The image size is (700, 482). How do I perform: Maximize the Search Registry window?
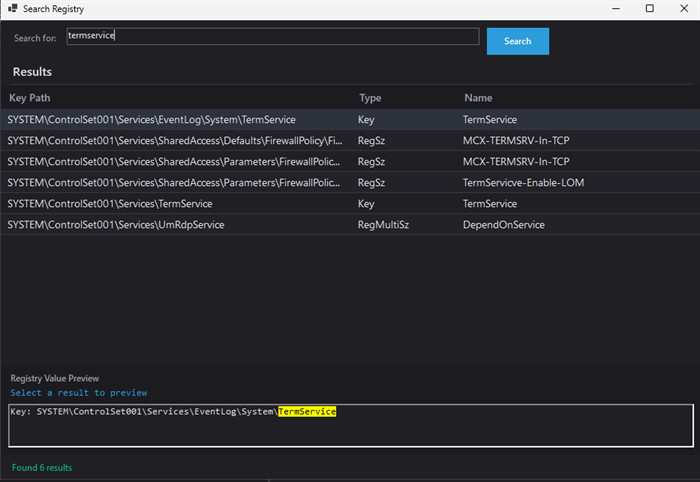tap(649, 9)
